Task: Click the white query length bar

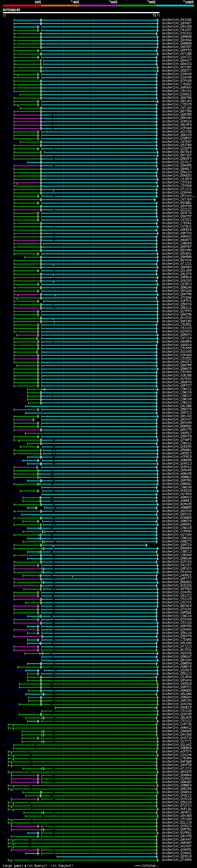Action: click(x=81, y=12)
